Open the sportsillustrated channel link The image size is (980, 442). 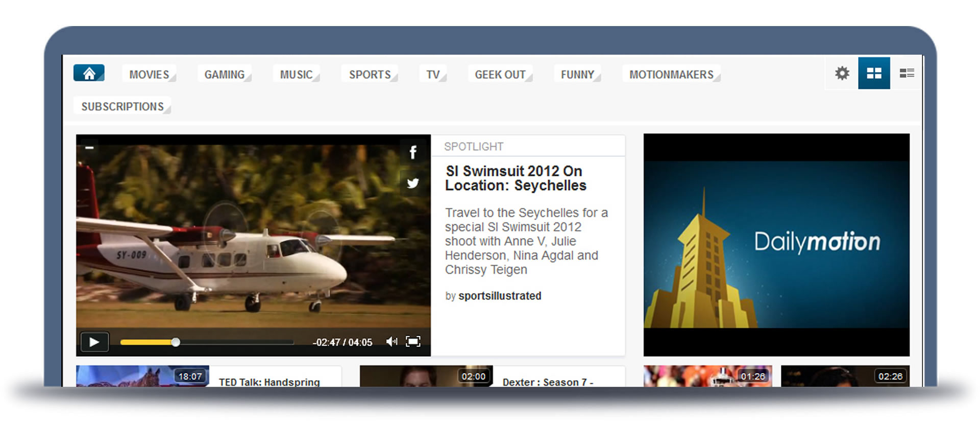tap(499, 296)
